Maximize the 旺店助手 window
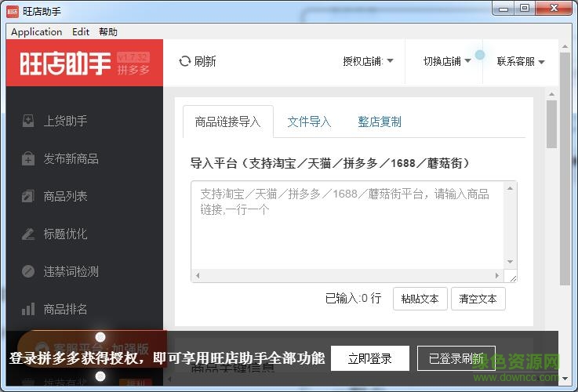The height and width of the screenshot is (392, 578). click(525, 9)
